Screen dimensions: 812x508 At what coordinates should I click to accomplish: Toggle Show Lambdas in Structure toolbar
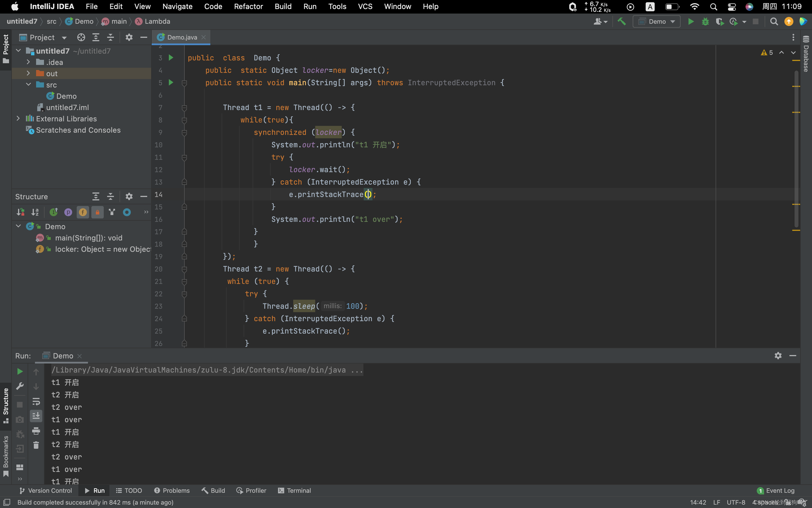(x=112, y=212)
